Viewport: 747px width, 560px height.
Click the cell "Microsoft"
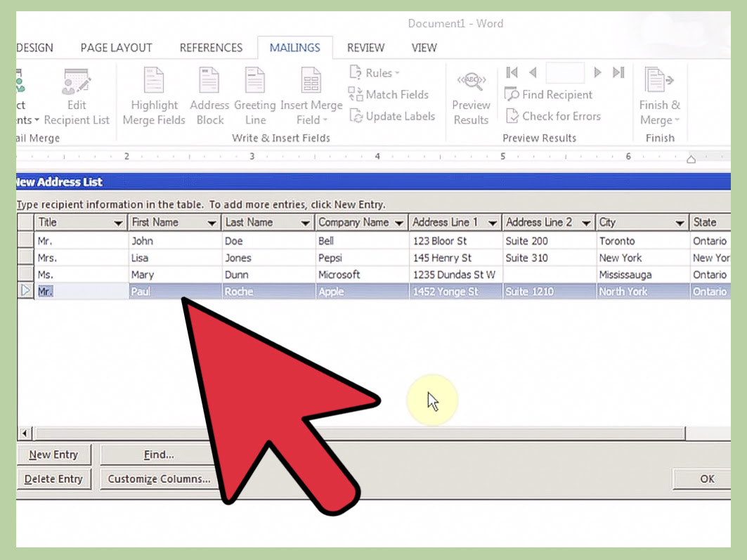coord(362,275)
